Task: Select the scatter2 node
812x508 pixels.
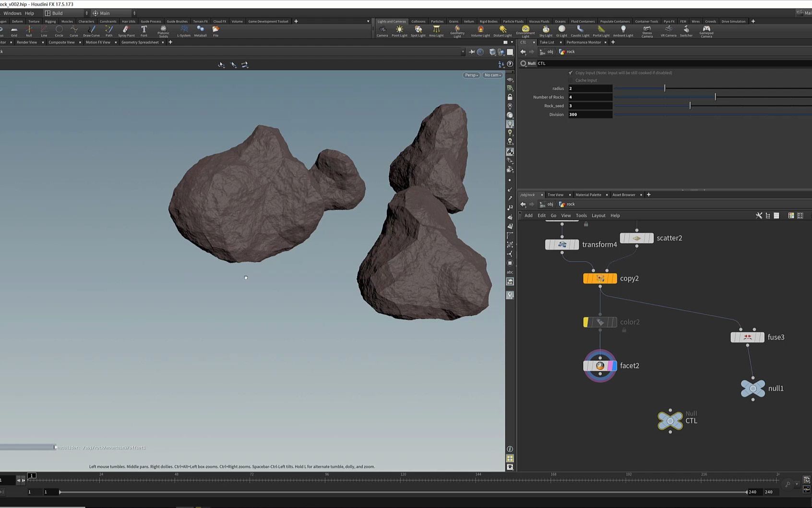Action: click(x=636, y=238)
